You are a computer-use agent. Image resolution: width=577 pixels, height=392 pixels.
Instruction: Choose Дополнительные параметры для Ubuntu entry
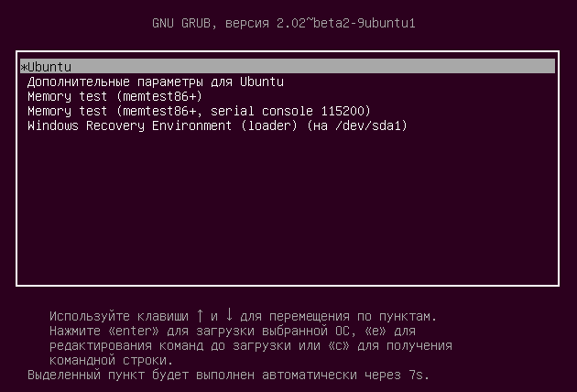pyautogui.click(x=156, y=82)
